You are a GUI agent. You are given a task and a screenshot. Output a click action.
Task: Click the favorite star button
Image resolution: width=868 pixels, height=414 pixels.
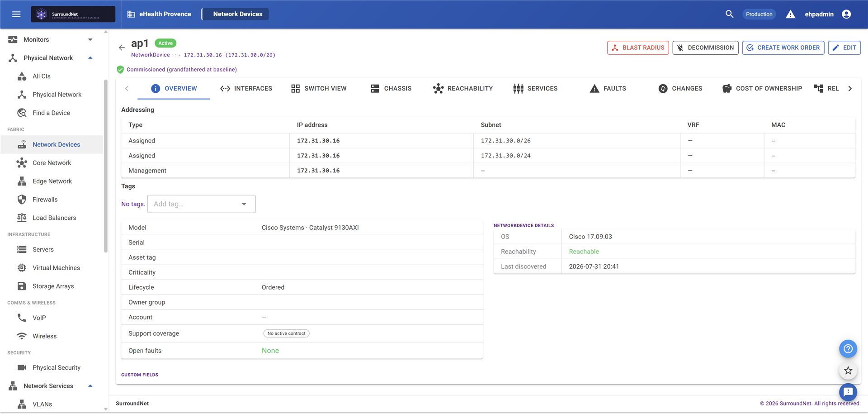pyautogui.click(x=848, y=371)
